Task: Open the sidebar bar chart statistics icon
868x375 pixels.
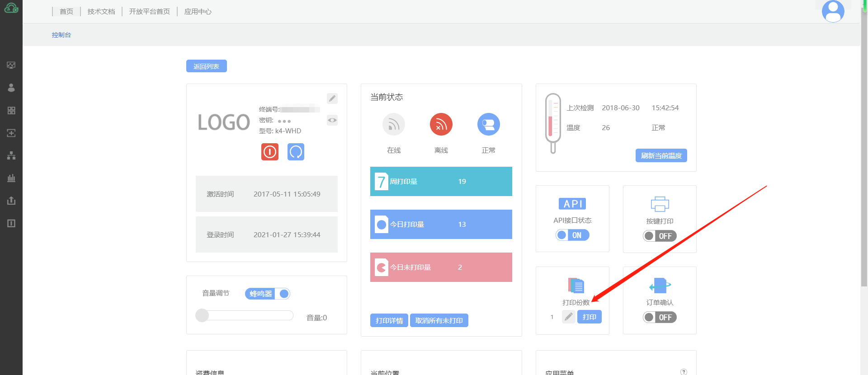Action: (x=11, y=178)
